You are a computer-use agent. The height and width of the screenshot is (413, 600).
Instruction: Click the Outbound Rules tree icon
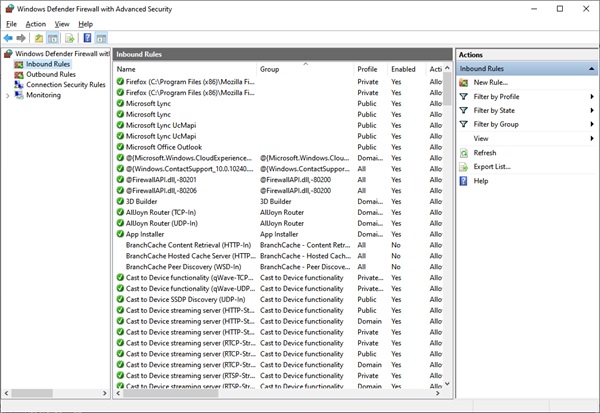(x=19, y=75)
